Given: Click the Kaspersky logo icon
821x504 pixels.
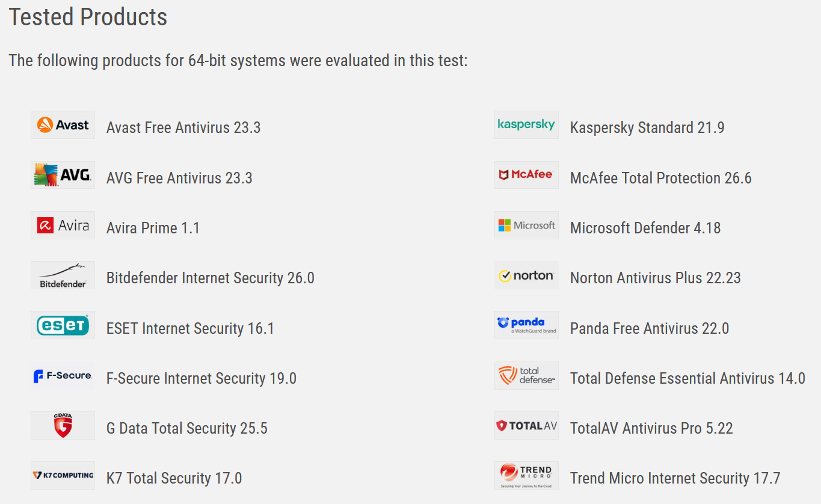Looking at the screenshot, I should (x=526, y=125).
